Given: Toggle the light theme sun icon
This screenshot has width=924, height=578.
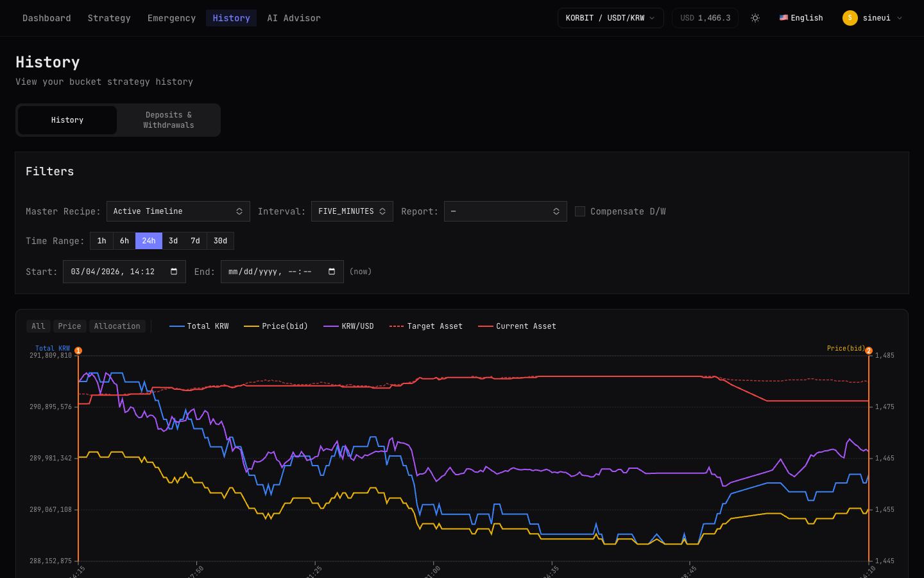Looking at the screenshot, I should [755, 18].
